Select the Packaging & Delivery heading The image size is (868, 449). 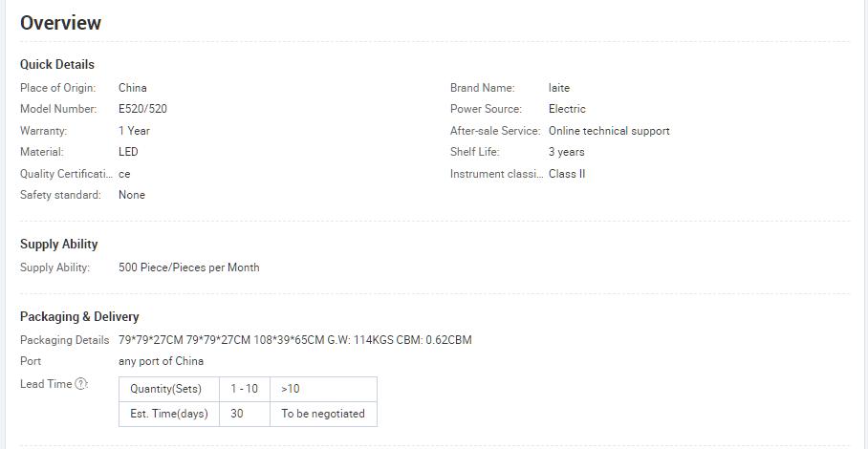point(79,317)
